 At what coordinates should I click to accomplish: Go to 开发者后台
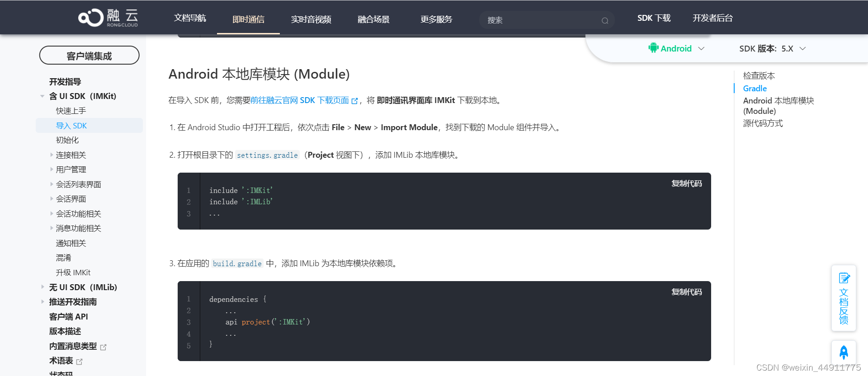click(x=712, y=18)
